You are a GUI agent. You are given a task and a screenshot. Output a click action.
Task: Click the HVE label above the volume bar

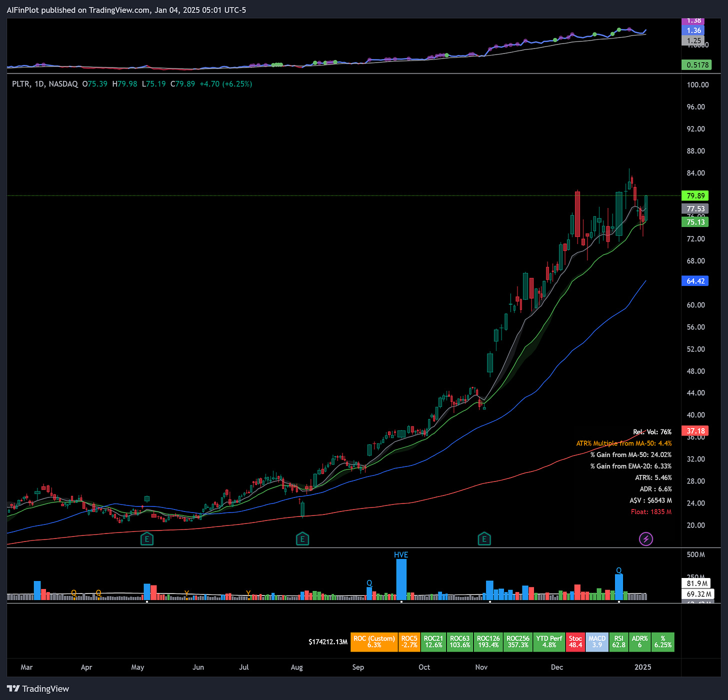point(401,555)
